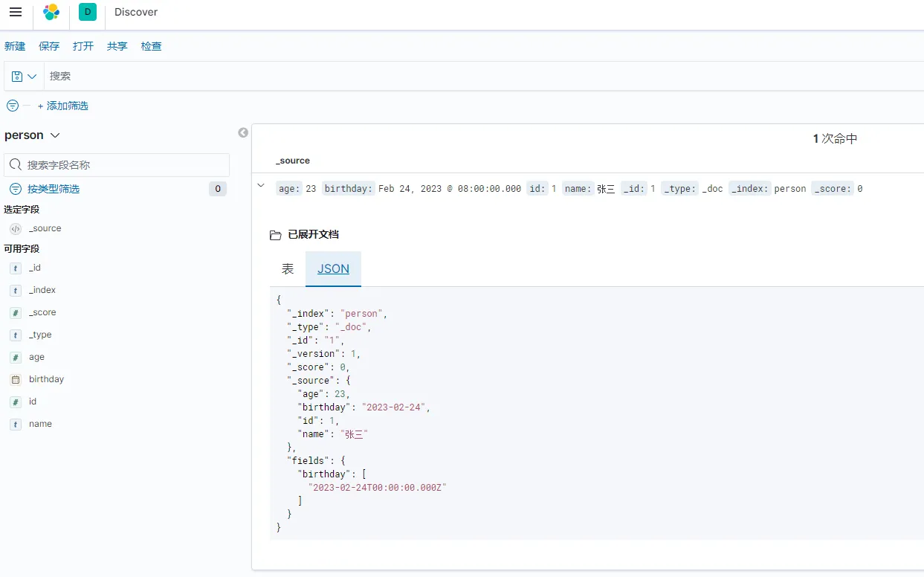Click the _score number type icon

point(16,312)
